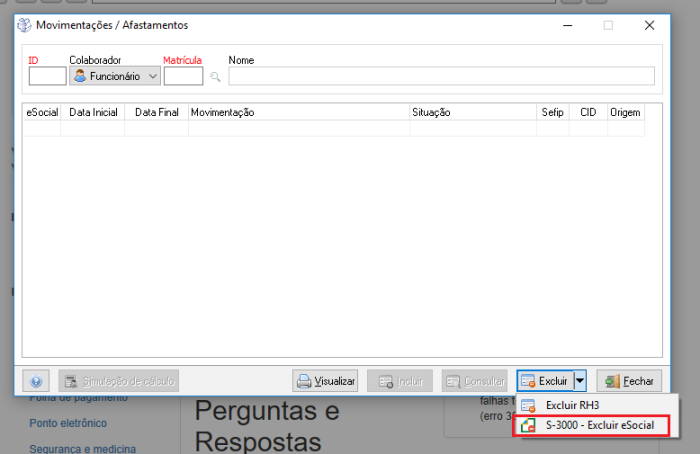Sort by eSocial column header
The image size is (700, 454).
point(42,113)
